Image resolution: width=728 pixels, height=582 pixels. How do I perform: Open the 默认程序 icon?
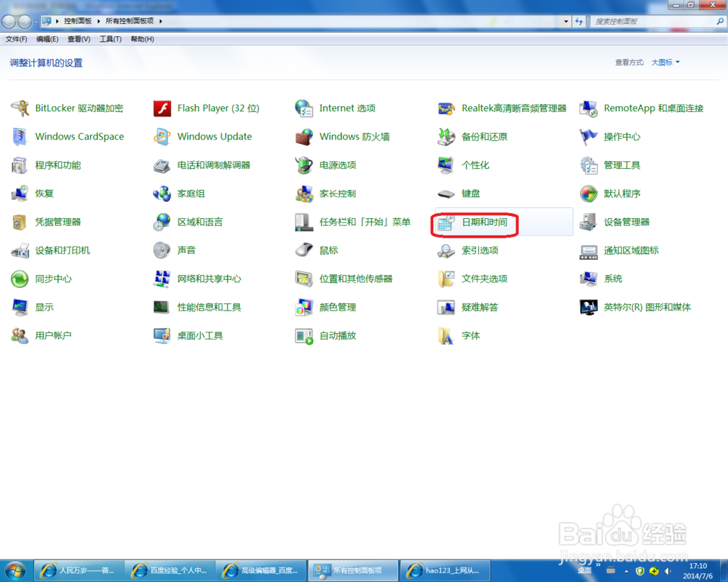[x=588, y=194]
